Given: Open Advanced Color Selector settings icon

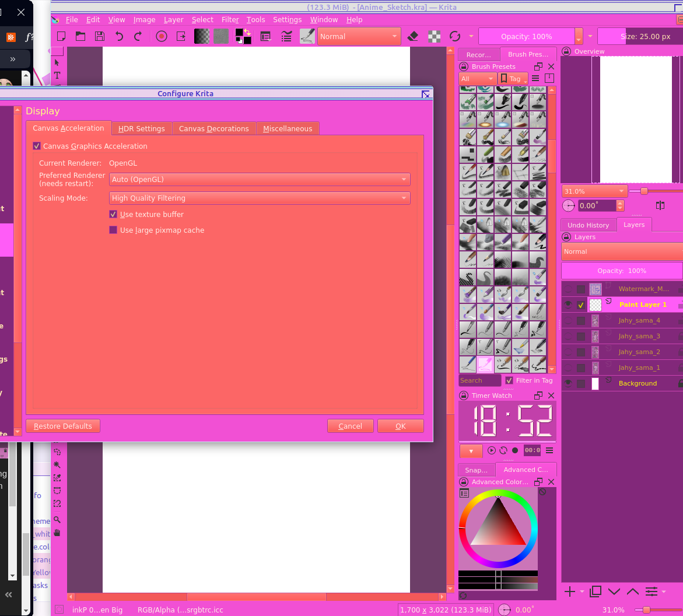Looking at the screenshot, I should tap(464, 494).
